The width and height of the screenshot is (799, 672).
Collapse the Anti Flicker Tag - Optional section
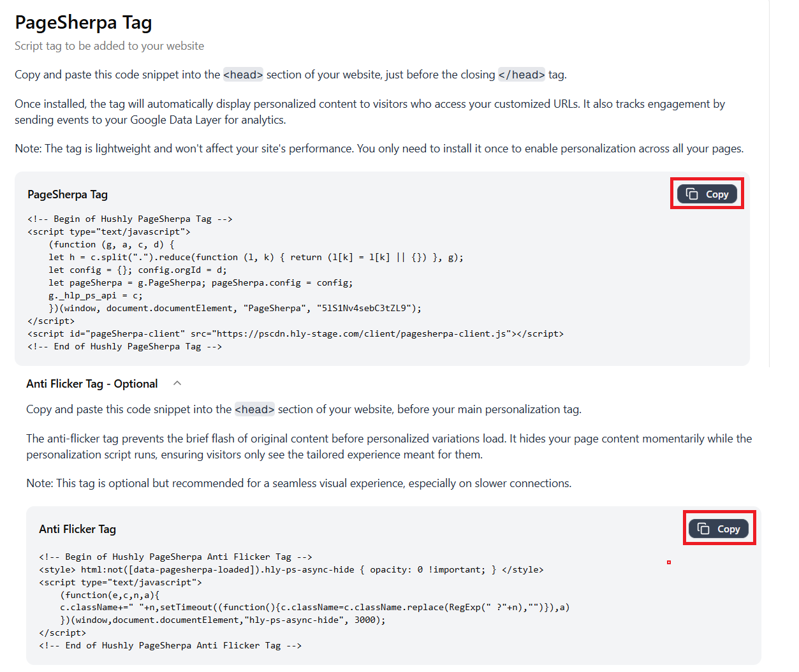click(x=177, y=383)
